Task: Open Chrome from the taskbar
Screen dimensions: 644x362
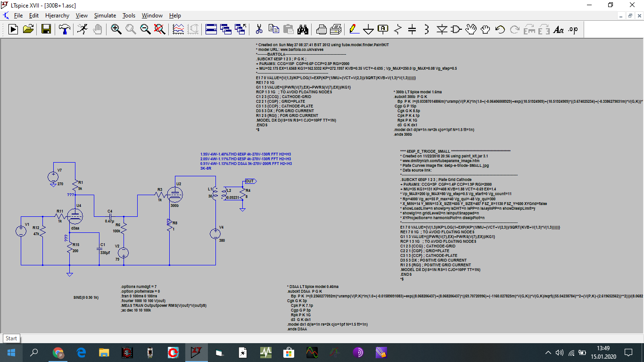Action: click(x=58, y=352)
